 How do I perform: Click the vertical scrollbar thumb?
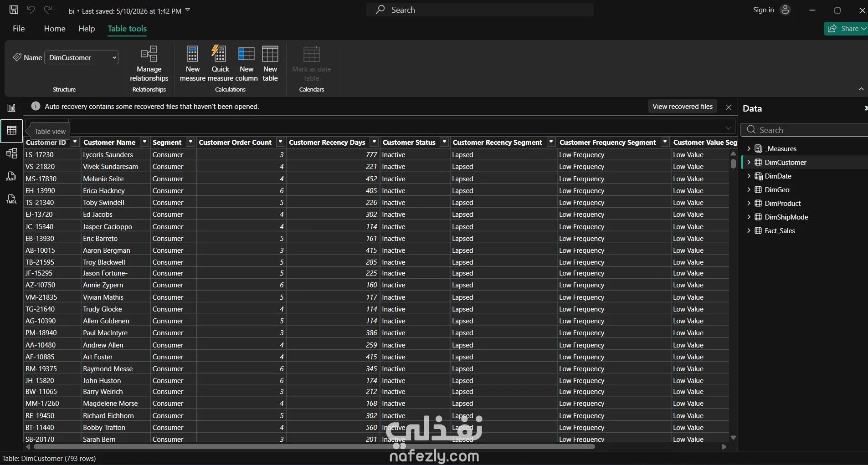click(x=733, y=163)
